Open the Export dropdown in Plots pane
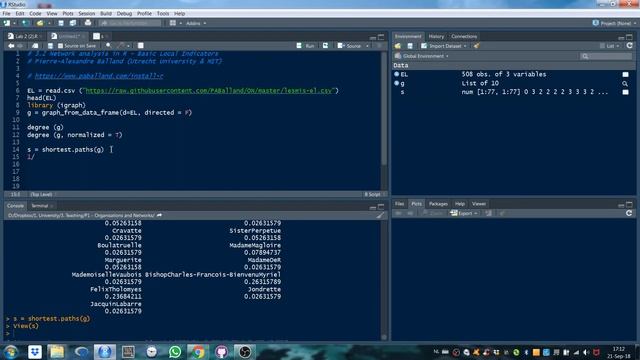The height and width of the screenshot is (360, 640). 464,213
